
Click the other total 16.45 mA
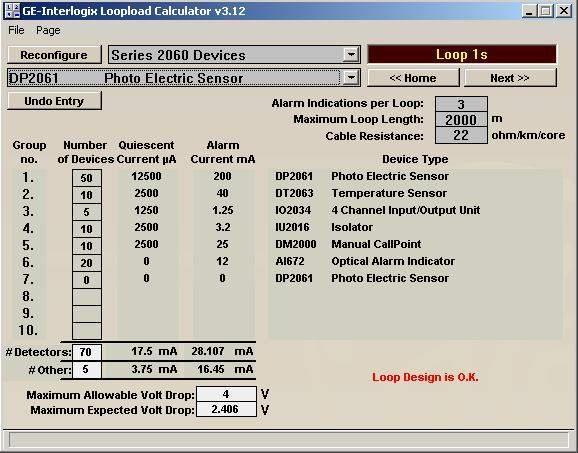click(x=225, y=369)
